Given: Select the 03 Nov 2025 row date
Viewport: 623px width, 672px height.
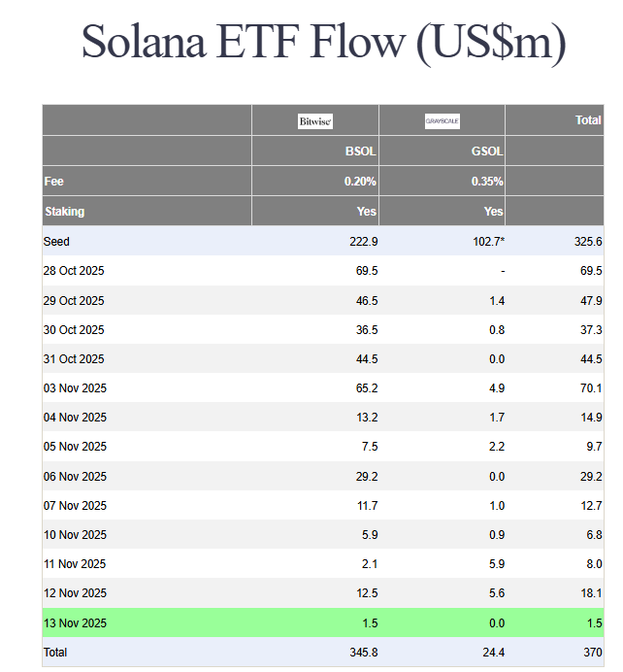Looking at the screenshot, I should click(75, 387).
